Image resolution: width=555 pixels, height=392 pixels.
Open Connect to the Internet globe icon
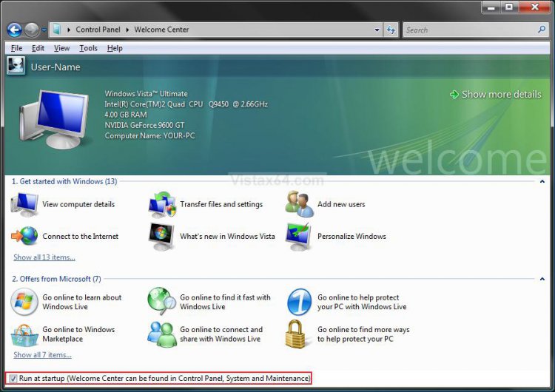click(24, 236)
